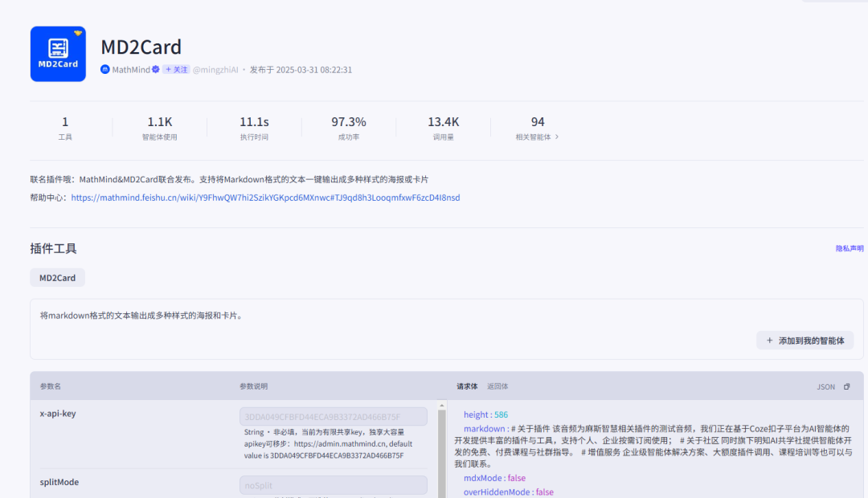Click the @mingzhiAI handle
Image resolution: width=868 pixels, height=498 pixels.
215,70
